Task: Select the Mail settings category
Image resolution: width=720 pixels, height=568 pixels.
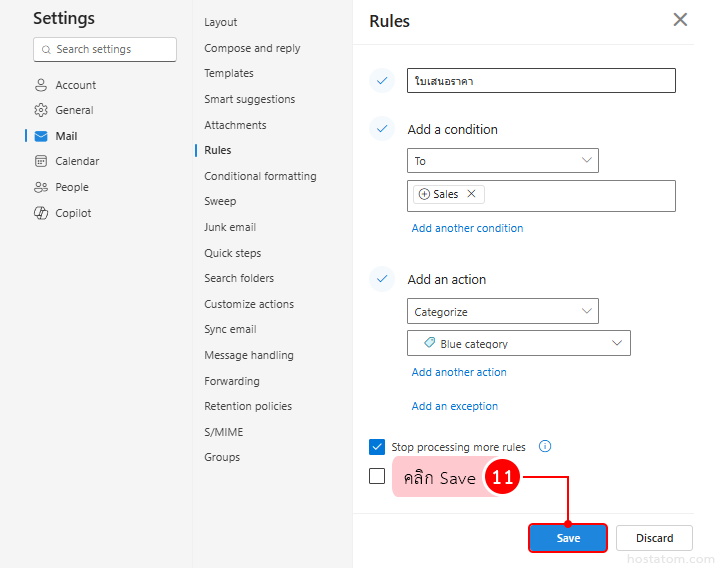Action: pos(66,136)
